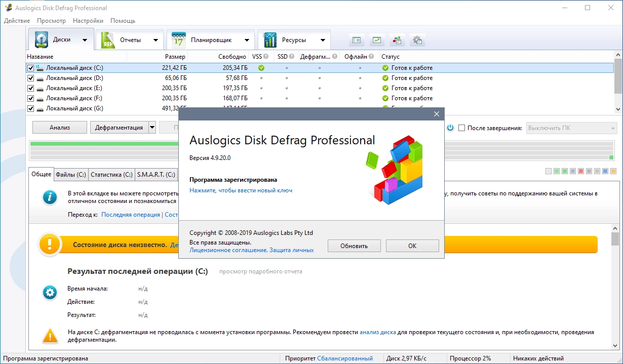This screenshot has height=364, width=623.
Task: Click the help icon next to SSD
Action: pos(292,57)
